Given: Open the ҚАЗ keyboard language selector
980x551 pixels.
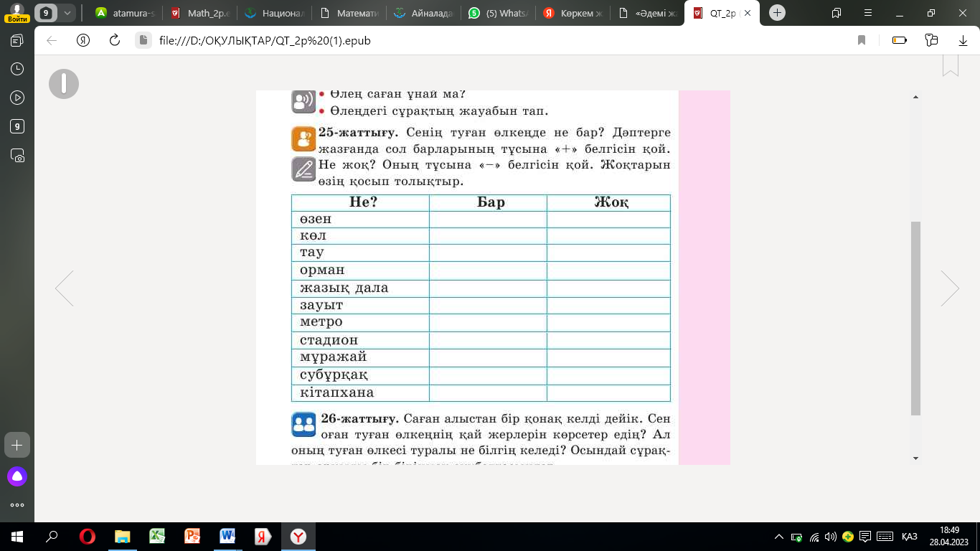Looking at the screenshot, I should (x=910, y=537).
